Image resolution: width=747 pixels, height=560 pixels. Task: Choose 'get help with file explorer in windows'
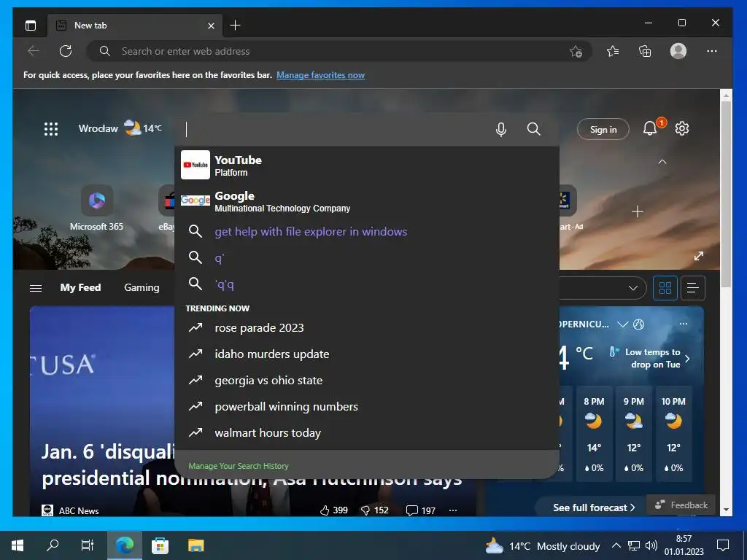367,232
